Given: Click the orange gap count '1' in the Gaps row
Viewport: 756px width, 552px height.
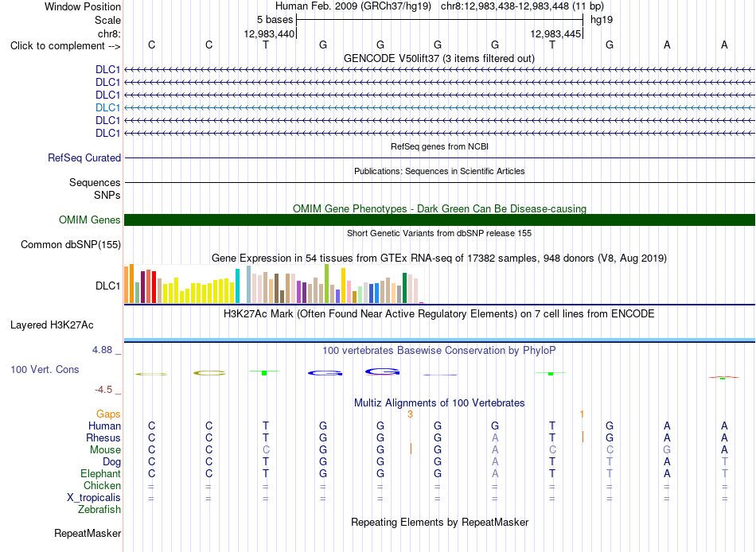Looking at the screenshot, I should tap(582, 414).
